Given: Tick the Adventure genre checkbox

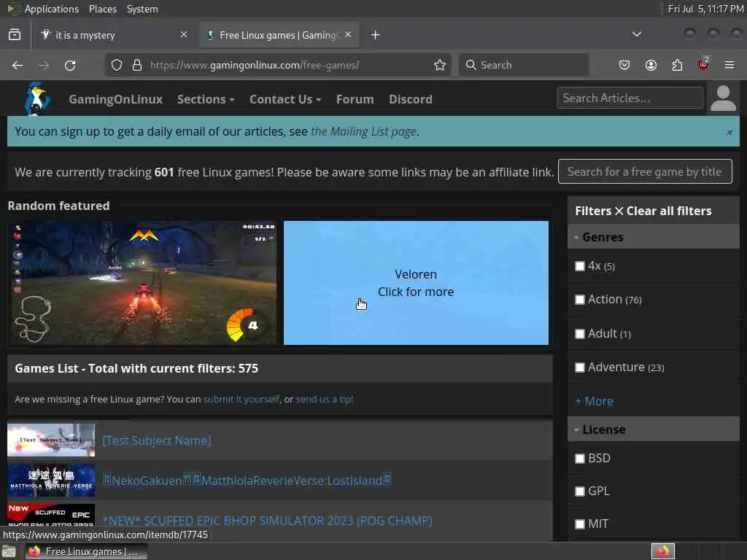Looking at the screenshot, I should (580, 367).
